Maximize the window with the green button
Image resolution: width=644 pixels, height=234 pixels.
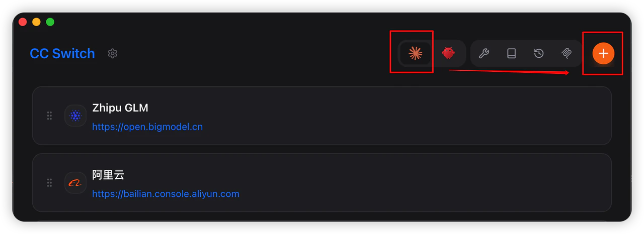(x=50, y=22)
